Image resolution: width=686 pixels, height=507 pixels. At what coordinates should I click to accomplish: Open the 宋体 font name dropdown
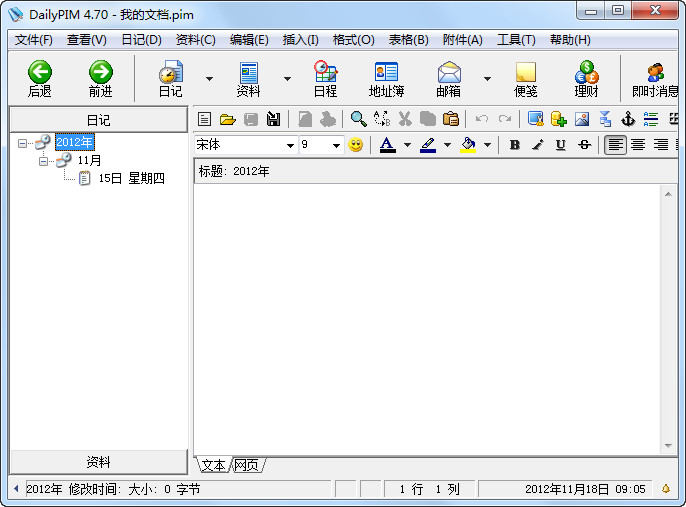(290, 145)
